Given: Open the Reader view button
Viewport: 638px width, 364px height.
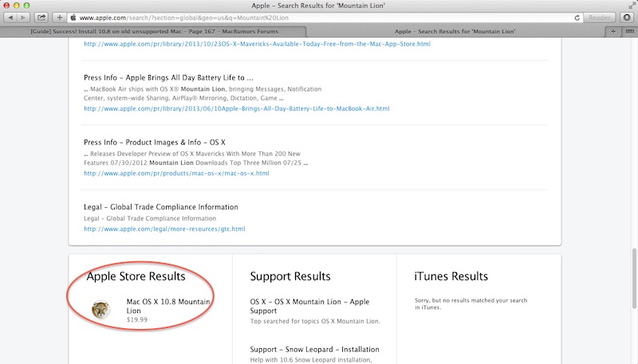Looking at the screenshot, I should (599, 18).
